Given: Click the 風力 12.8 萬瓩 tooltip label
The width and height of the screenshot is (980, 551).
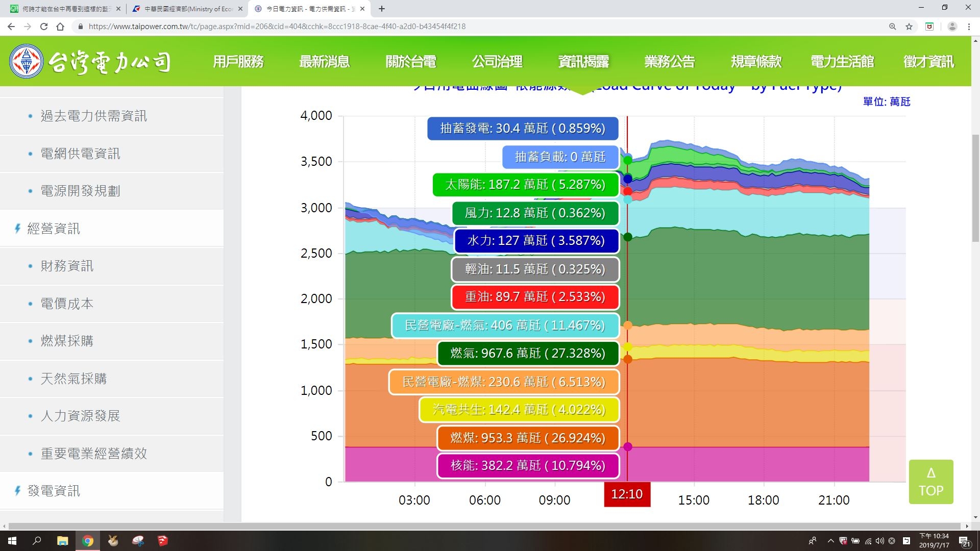Looking at the screenshot, I should [x=535, y=213].
